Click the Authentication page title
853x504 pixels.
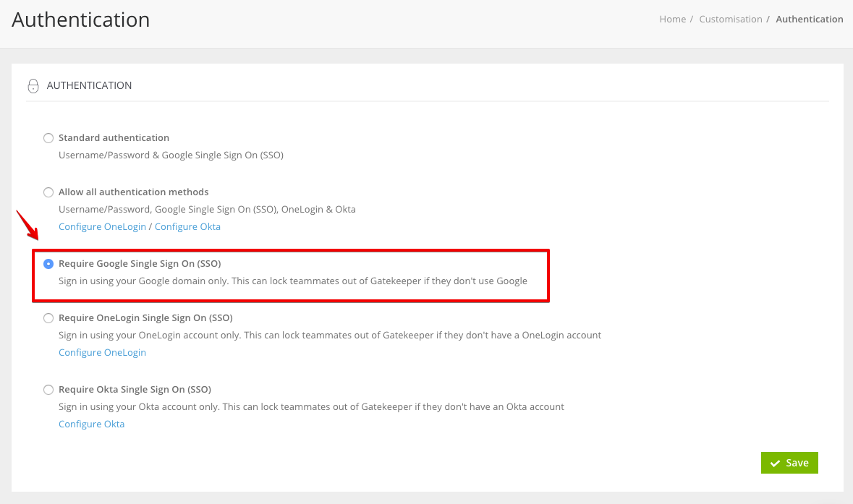(x=80, y=20)
